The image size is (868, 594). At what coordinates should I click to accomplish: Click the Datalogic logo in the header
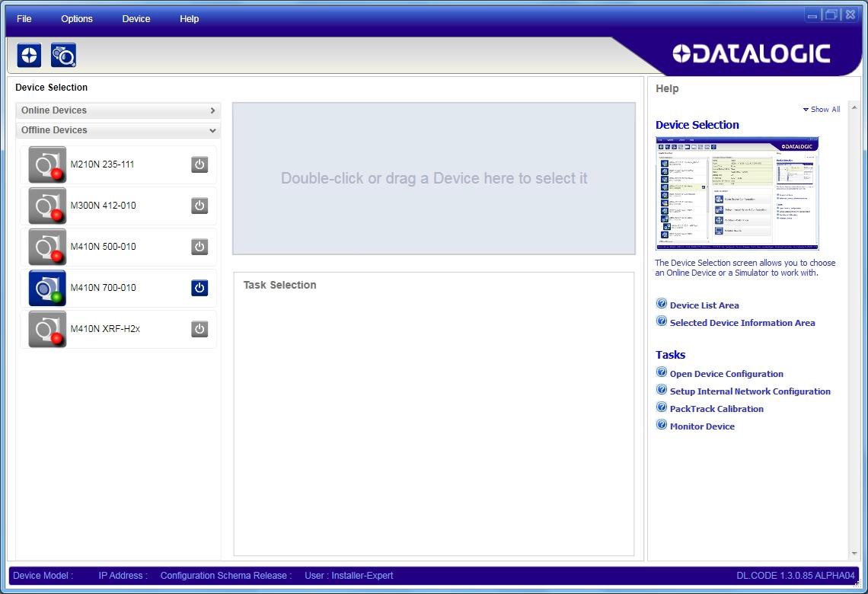[x=752, y=54]
